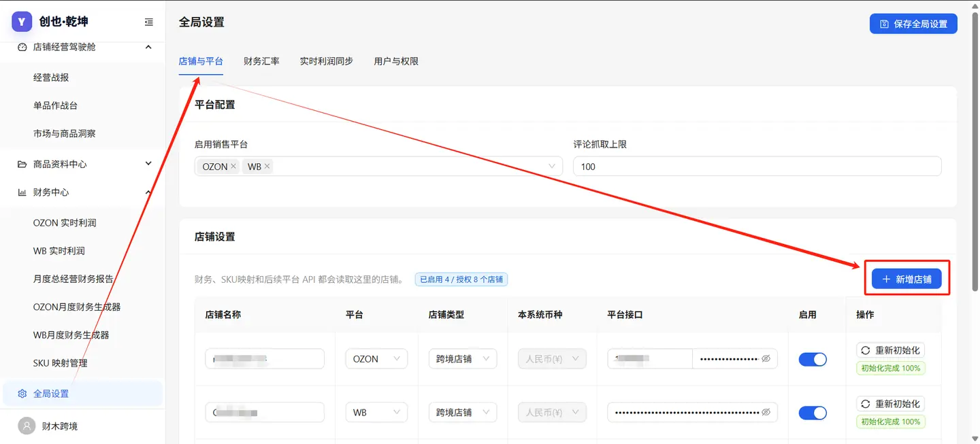Image resolution: width=980 pixels, height=444 pixels.
Task: Click WB row 初始化完成 100% status
Action: (x=890, y=422)
